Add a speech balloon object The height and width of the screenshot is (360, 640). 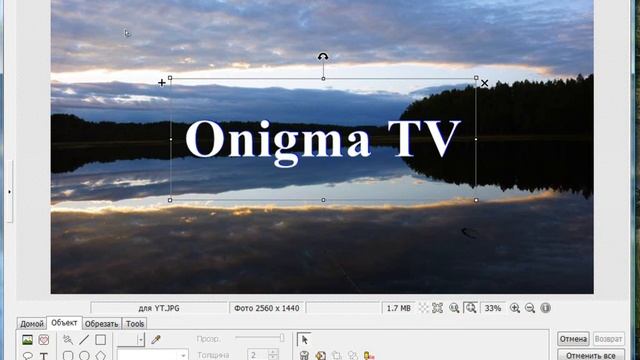coord(27,356)
